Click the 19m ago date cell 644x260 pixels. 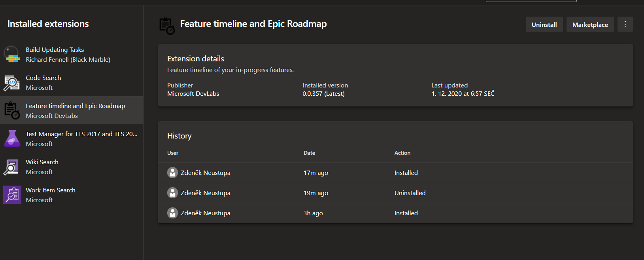pyautogui.click(x=316, y=193)
